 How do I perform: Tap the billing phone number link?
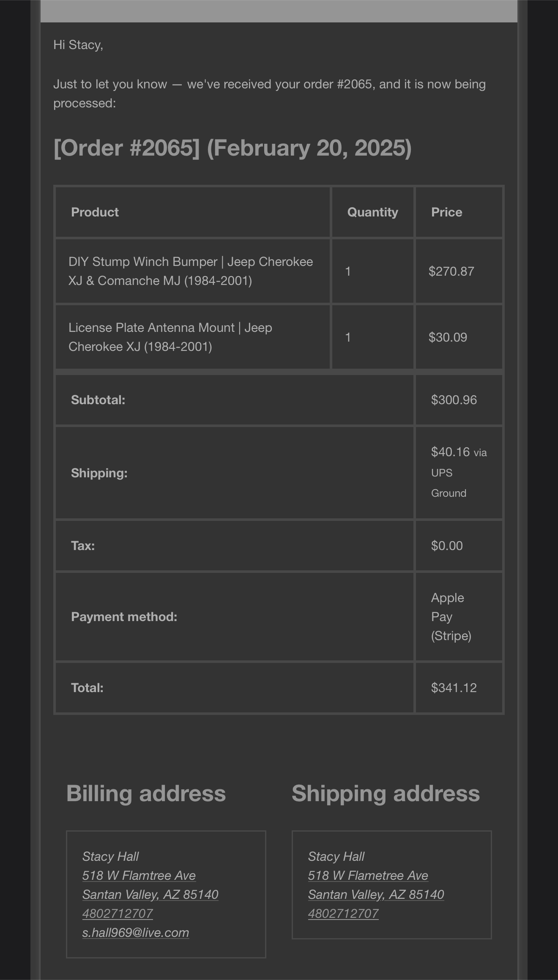click(117, 913)
